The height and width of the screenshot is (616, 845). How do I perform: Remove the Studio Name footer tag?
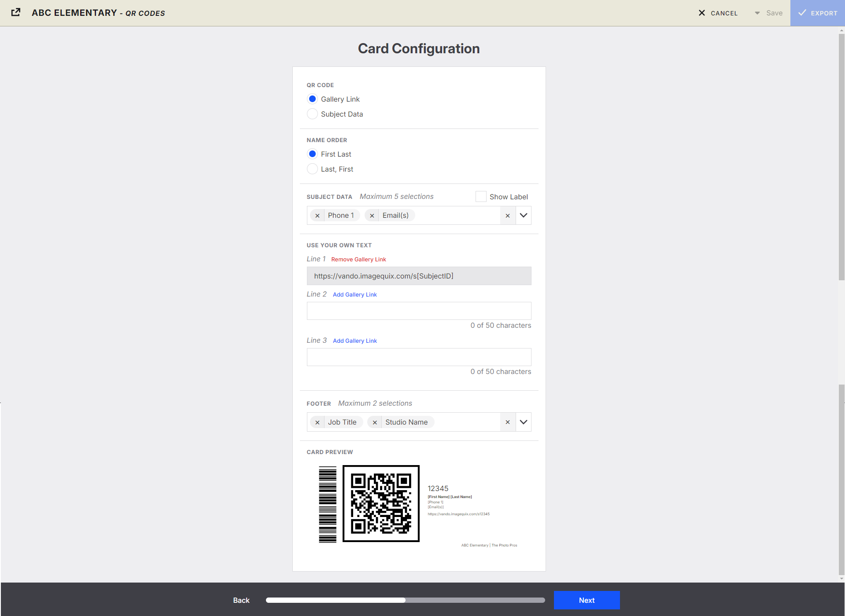375,422
